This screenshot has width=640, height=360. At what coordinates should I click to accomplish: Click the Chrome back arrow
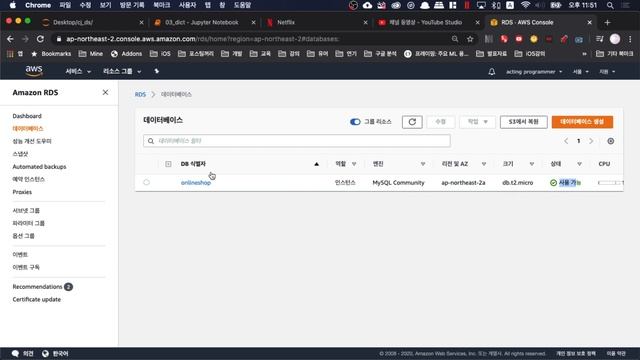pyautogui.click(x=10, y=39)
